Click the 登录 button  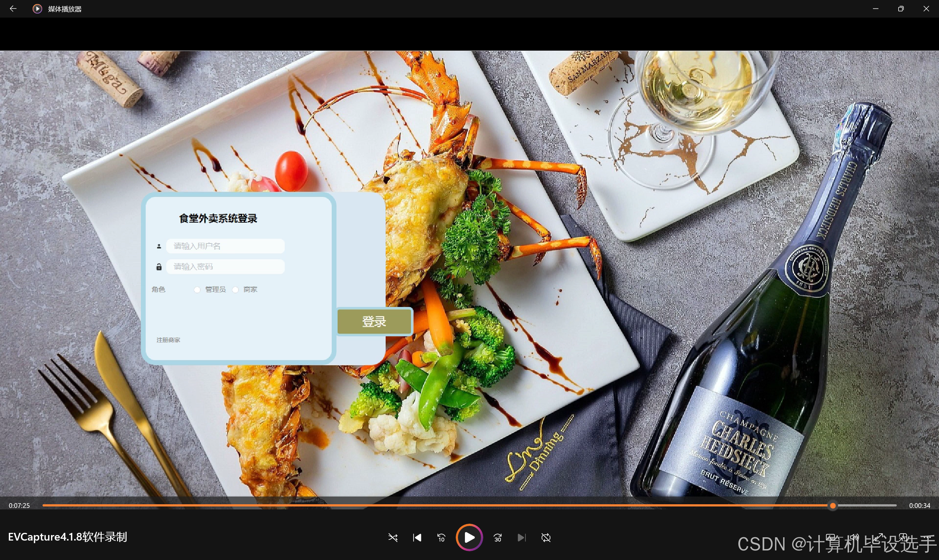(x=374, y=322)
